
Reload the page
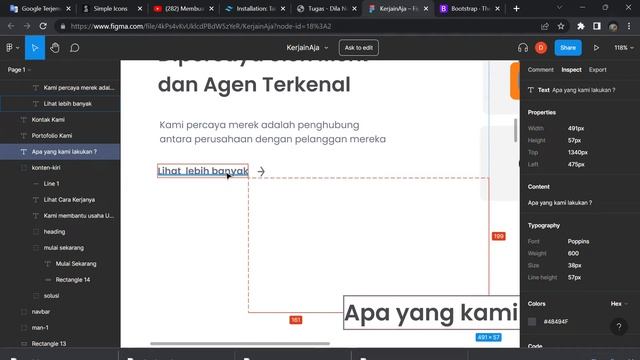(42, 26)
